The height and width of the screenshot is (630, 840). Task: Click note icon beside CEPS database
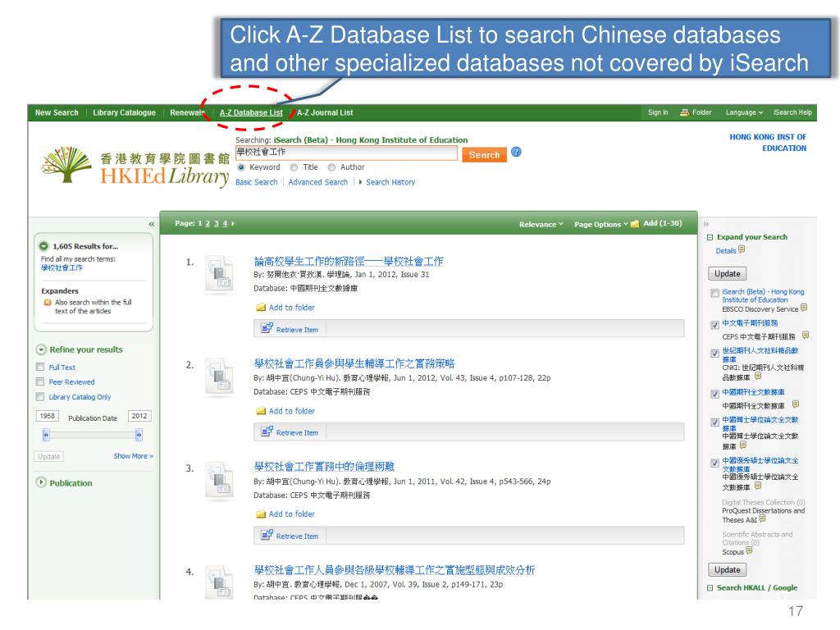coord(806,336)
